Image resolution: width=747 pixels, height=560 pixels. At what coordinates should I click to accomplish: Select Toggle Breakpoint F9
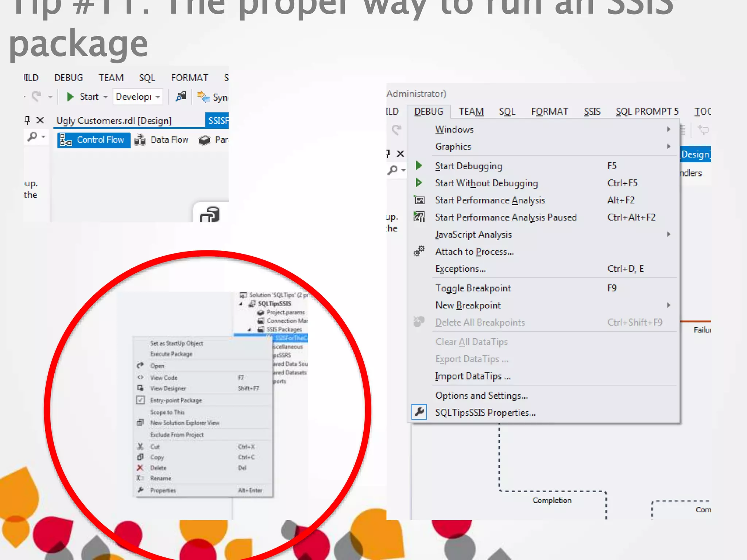coord(543,288)
